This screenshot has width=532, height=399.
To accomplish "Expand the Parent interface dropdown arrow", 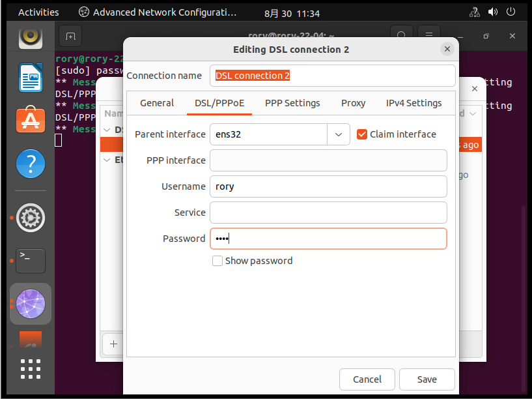I will tap(338, 134).
